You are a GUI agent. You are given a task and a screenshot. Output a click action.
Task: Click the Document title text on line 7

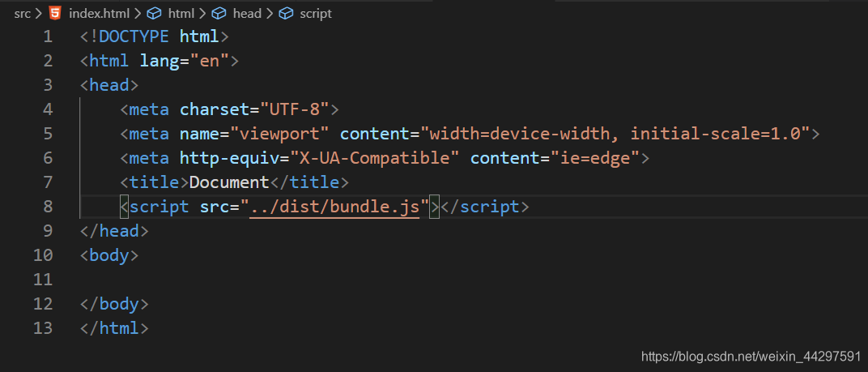229,182
